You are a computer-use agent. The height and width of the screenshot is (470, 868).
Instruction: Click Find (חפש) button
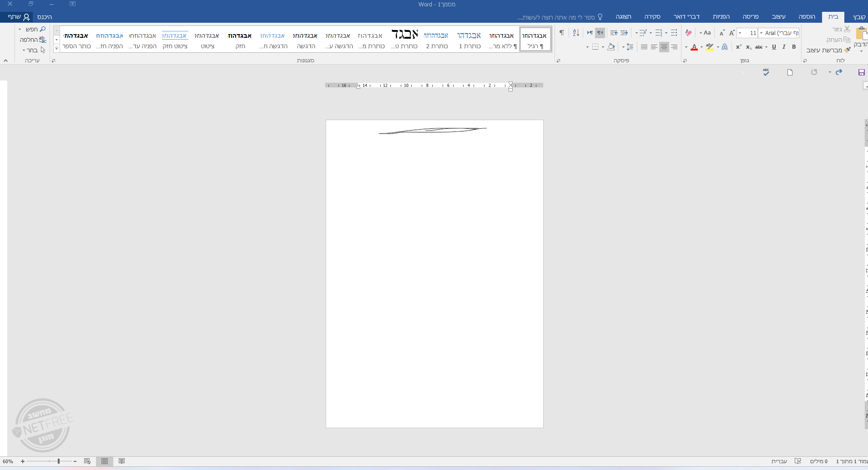(x=32, y=29)
